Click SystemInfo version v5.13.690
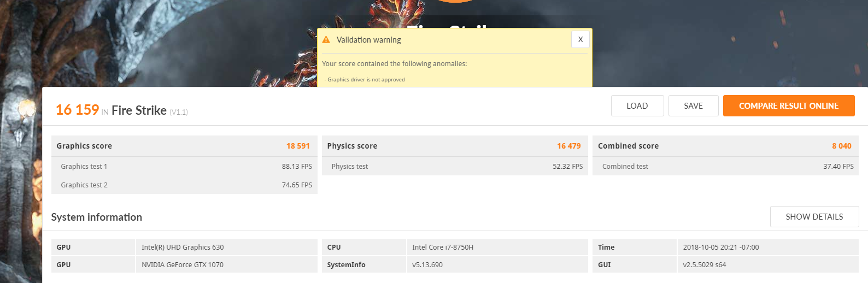 click(x=427, y=265)
